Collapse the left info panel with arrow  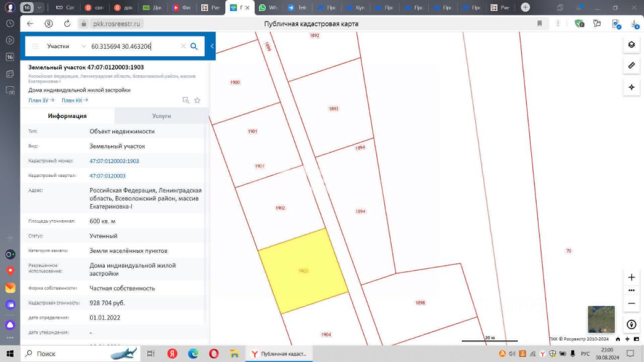click(212, 46)
